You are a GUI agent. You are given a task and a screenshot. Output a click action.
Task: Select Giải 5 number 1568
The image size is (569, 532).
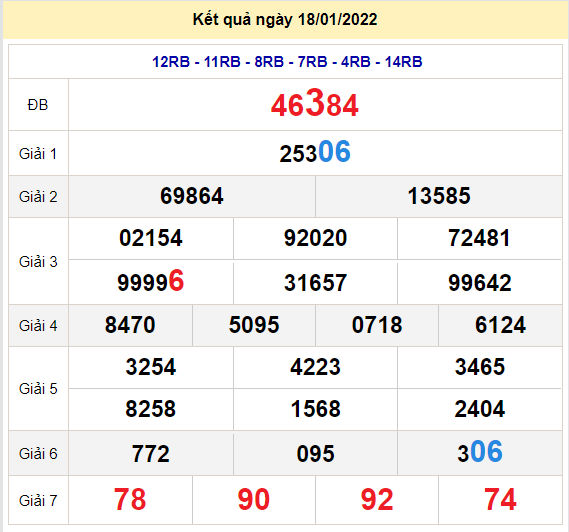pyautogui.click(x=315, y=409)
